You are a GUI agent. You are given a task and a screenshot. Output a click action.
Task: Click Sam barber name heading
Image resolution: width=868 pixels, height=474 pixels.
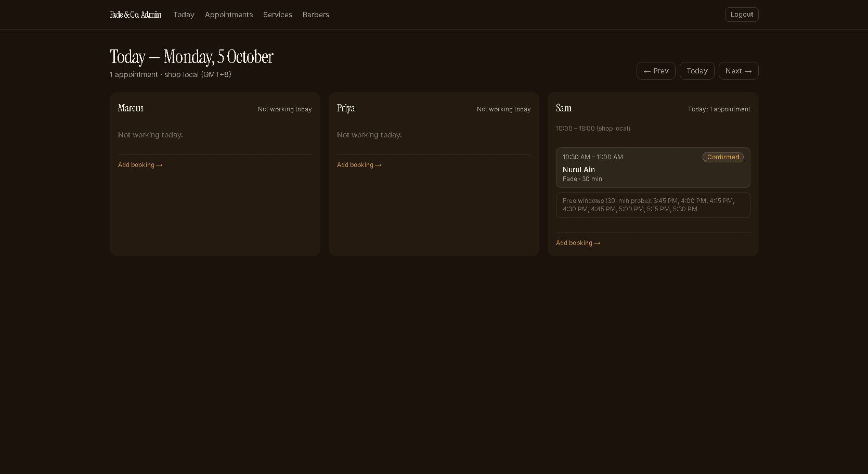[564, 108]
